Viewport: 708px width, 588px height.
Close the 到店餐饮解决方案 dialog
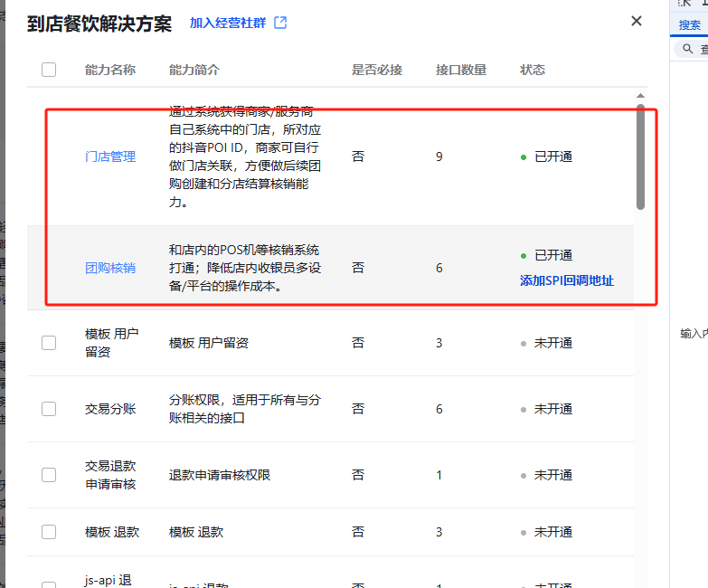(637, 22)
